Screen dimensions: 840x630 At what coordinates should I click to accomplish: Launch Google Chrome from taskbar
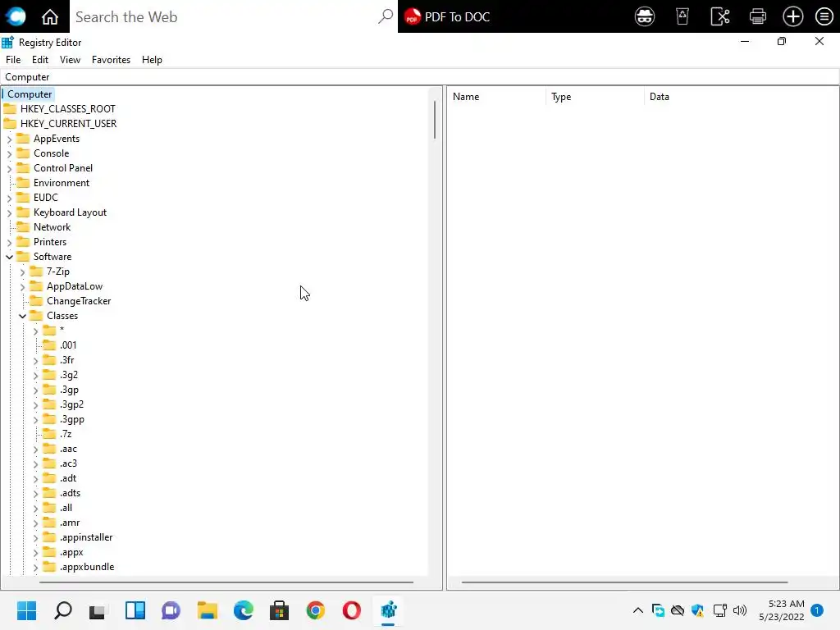click(x=316, y=610)
